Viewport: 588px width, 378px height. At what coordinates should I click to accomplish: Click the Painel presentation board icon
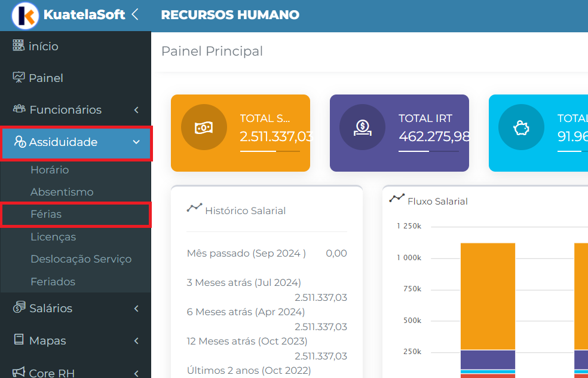pyautogui.click(x=19, y=78)
